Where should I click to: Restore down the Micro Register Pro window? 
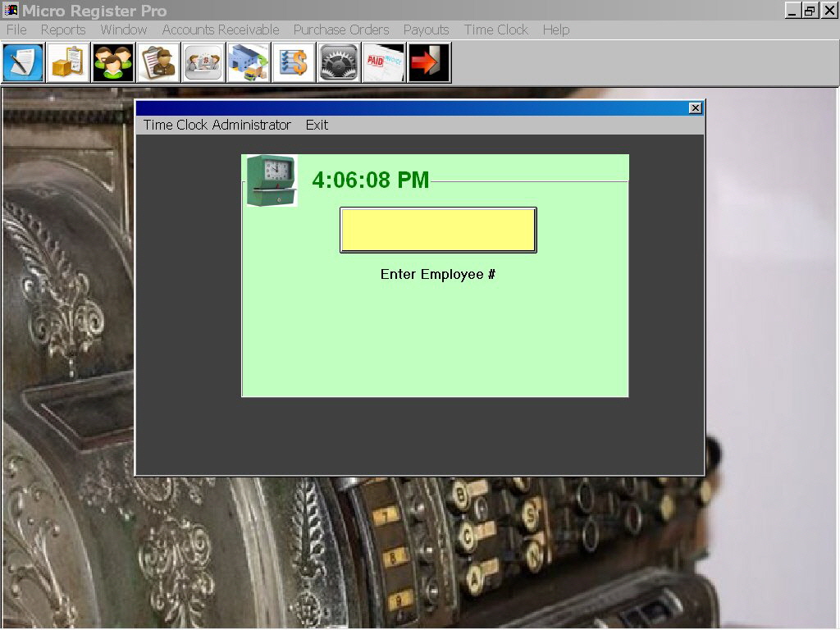(x=810, y=11)
